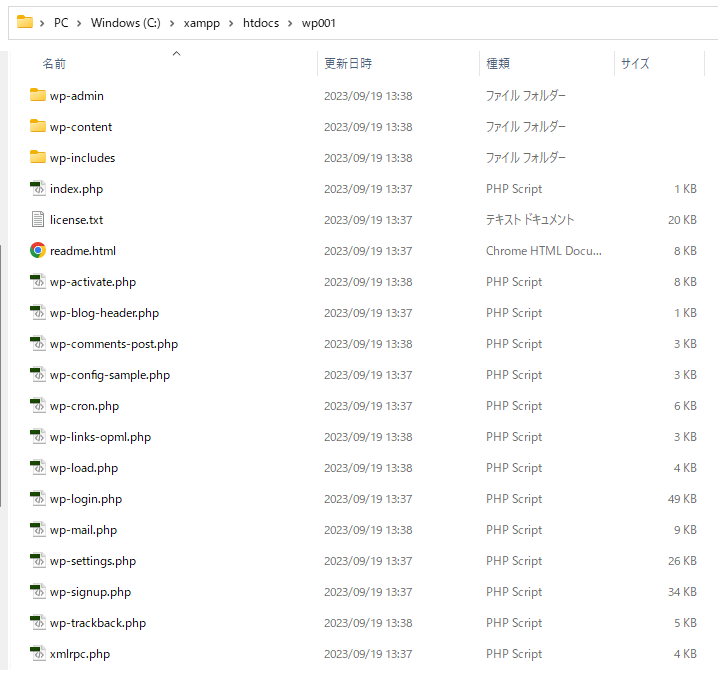Select the wp-content folder icon
Image resolution: width=718 pixels, height=677 pixels.
coord(38,127)
